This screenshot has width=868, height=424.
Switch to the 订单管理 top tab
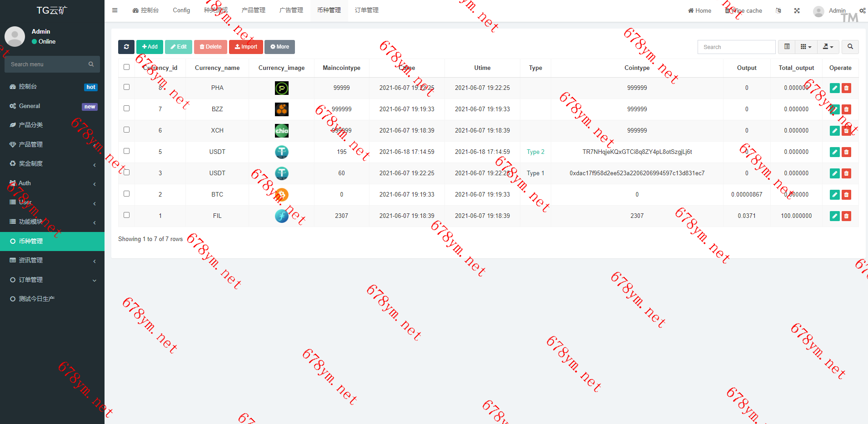(366, 10)
